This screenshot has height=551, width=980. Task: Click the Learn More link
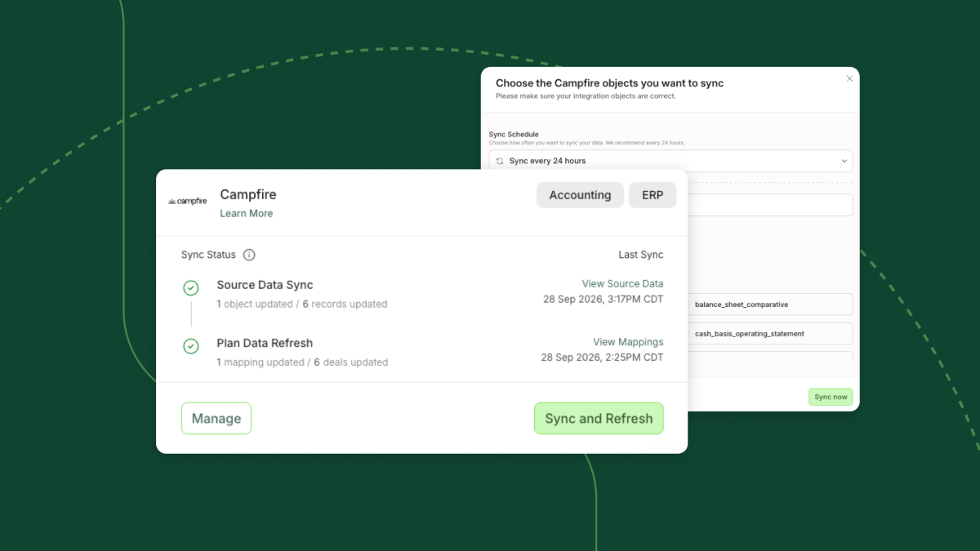coord(247,213)
